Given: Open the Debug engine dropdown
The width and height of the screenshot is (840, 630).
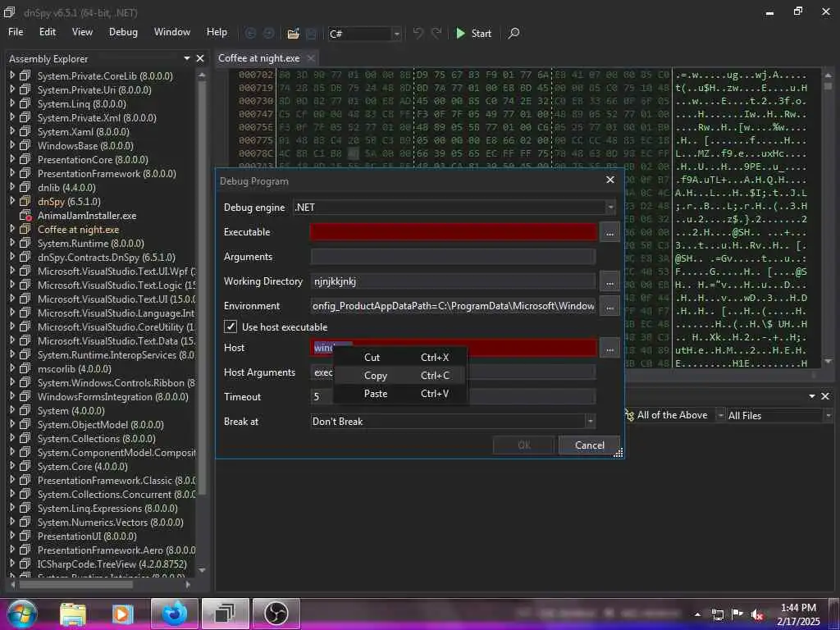Looking at the screenshot, I should 610,208.
